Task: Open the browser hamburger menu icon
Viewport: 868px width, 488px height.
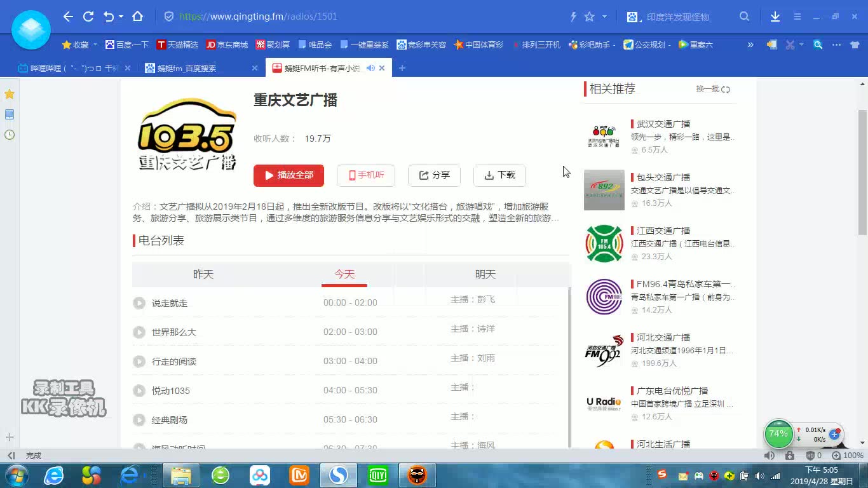Action: point(797,17)
